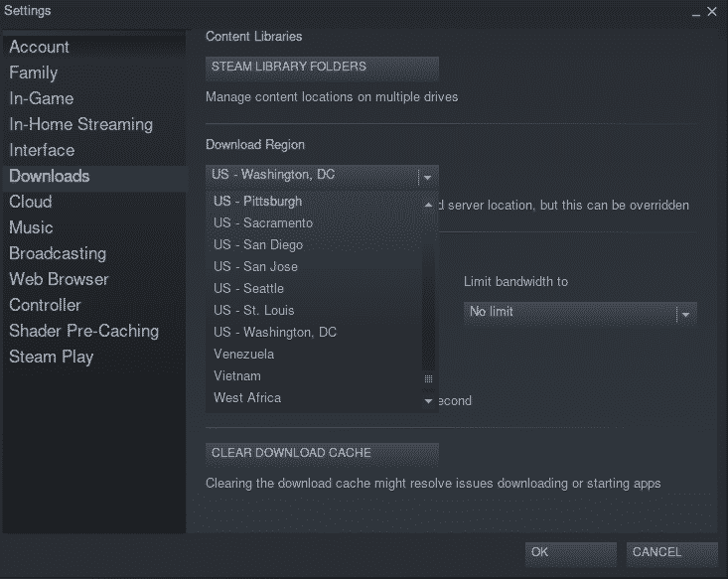This screenshot has width=728, height=579.
Task: Confirm settings with OK
Action: pos(570,552)
